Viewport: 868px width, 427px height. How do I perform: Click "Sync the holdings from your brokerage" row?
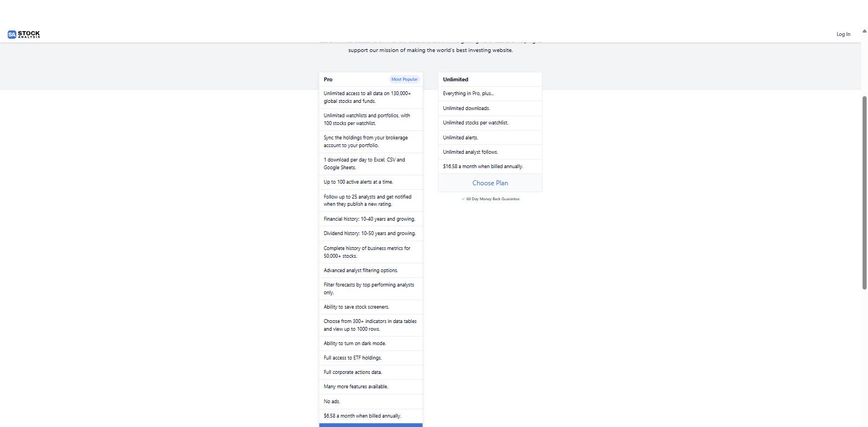click(371, 142)
